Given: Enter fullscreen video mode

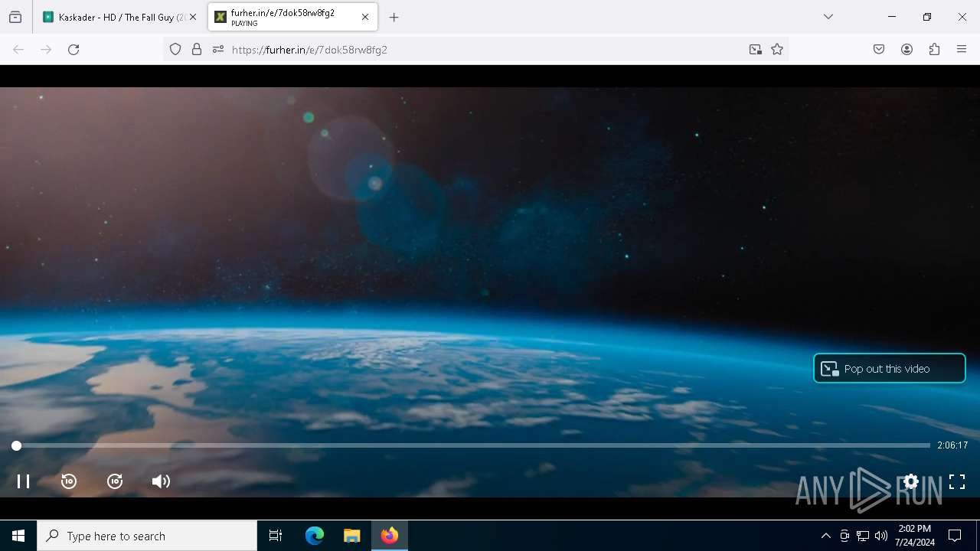Looking at the screenshot, I should tap(957, 481).
